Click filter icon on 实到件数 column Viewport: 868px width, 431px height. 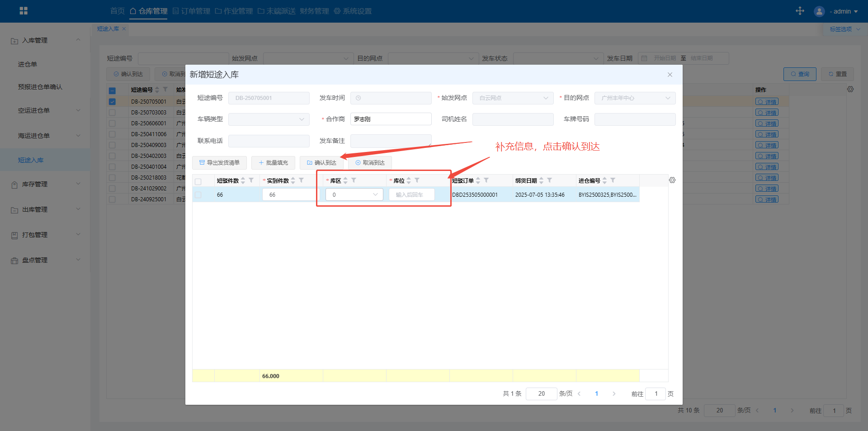tap(301, 180)
